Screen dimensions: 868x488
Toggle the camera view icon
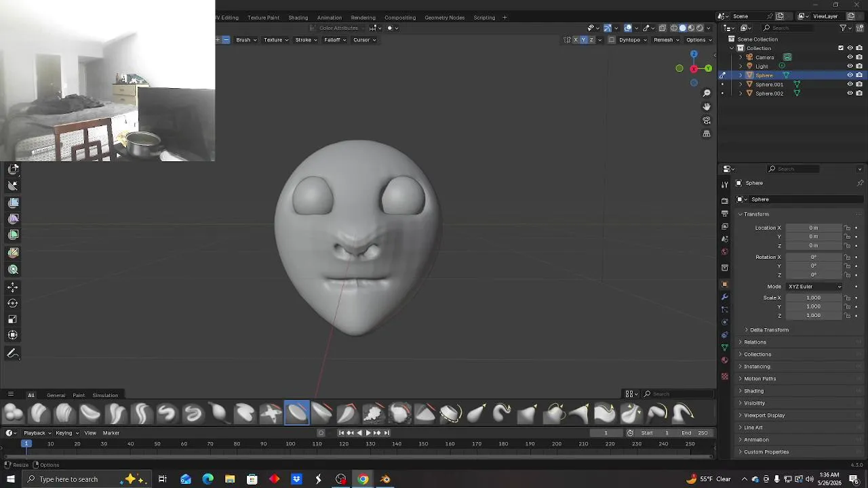(x=707, y=121)
